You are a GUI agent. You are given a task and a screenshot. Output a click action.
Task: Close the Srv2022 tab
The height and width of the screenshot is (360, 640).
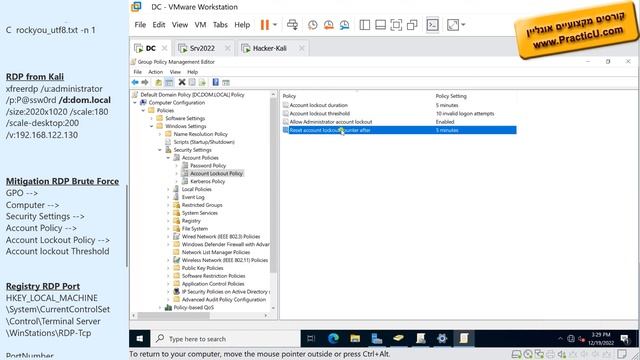(228, 48)
